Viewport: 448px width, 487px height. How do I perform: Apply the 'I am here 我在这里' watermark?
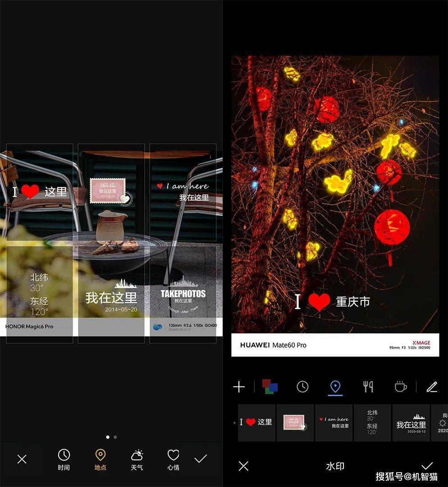click(x=334, y=423)
